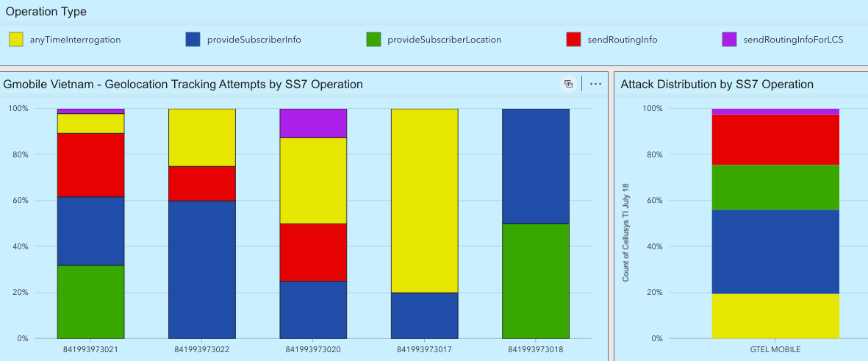Click green segment of 841993973021 bar

(91, 301)
